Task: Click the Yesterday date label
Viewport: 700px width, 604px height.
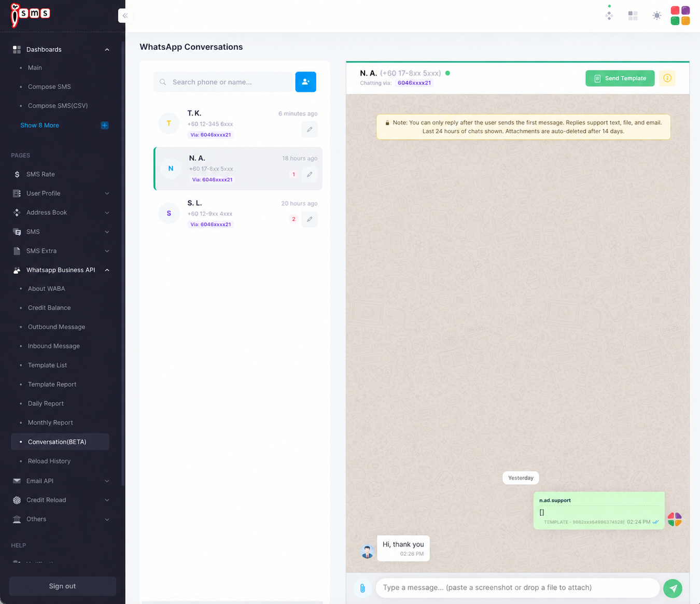Action: point(521,478)
